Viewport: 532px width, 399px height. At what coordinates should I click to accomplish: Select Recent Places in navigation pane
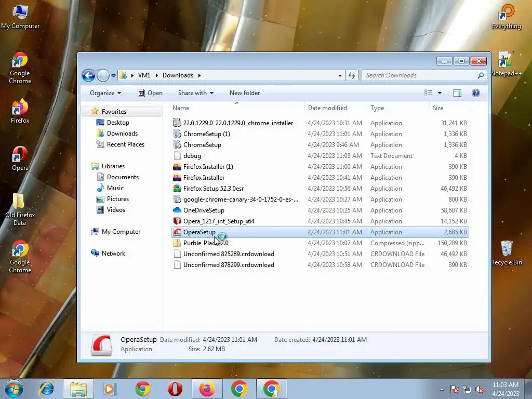(x=125, y=144)
